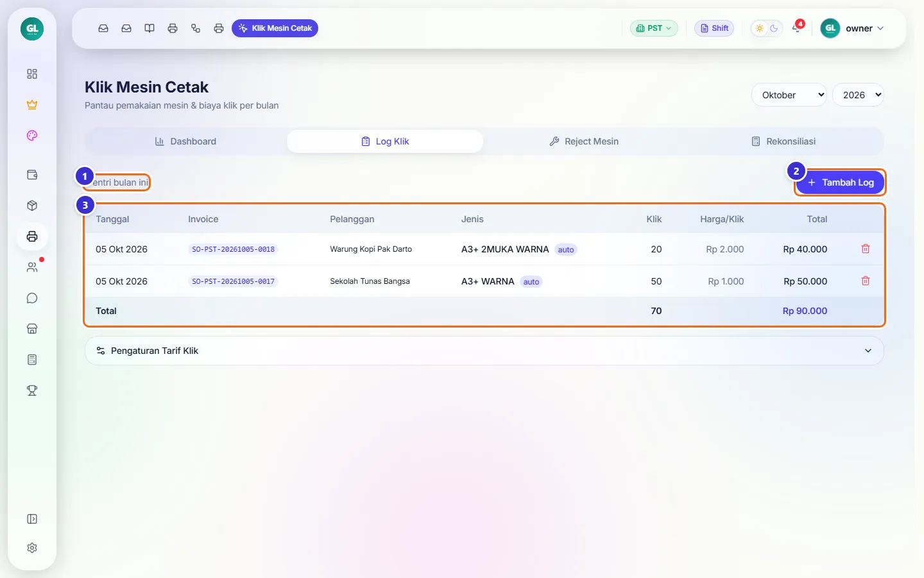
Task: Click the auto badge beside A3+ WARNA
Action: (531, 282)
